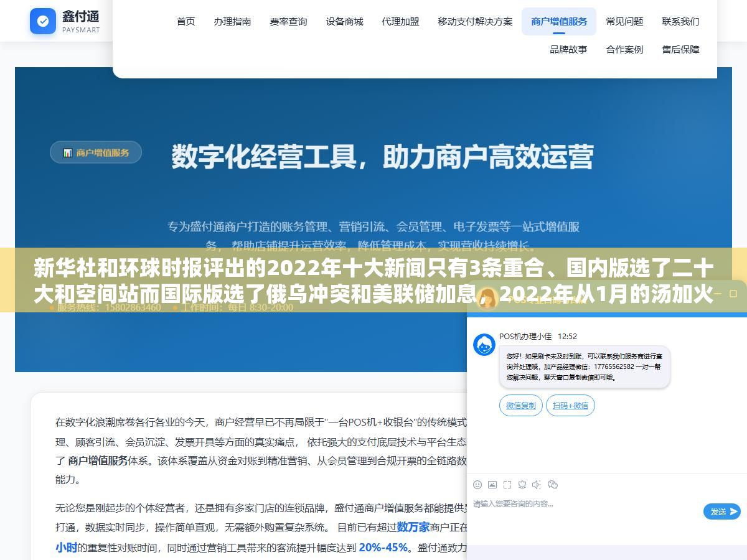This screenshot has height=560, width=747.
Task: Open 售后保障 submenu link
Action: tap(680, 49)
